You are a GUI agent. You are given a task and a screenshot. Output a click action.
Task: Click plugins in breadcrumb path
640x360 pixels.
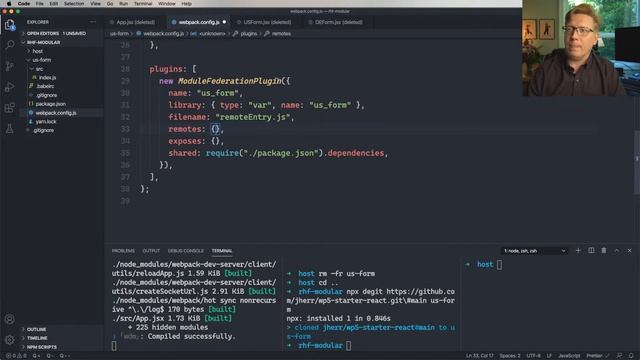(x=249, y=34)
